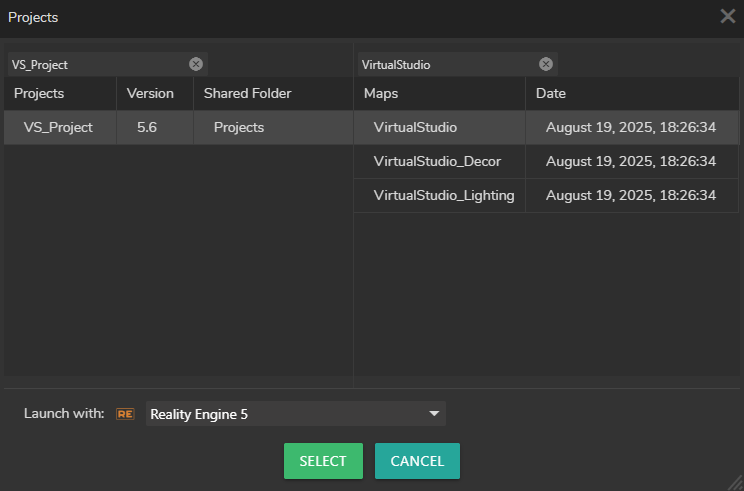Choose the VirtualStudio_Decor map
This screenshot has width=744, height=491.
(x=437, y=161)
